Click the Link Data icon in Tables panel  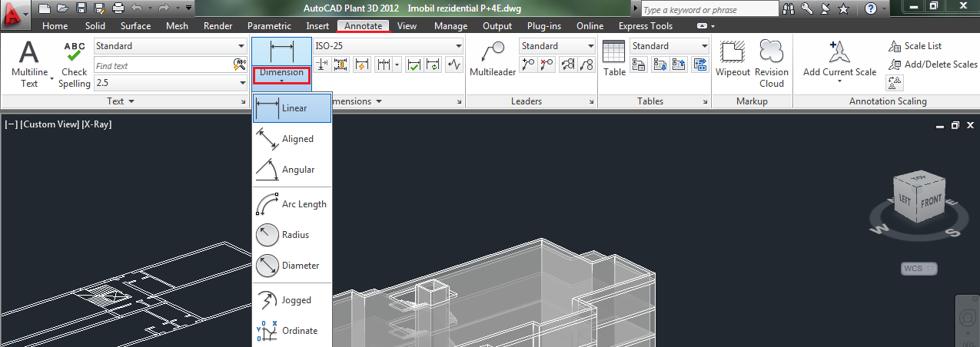tap(638, 64)
